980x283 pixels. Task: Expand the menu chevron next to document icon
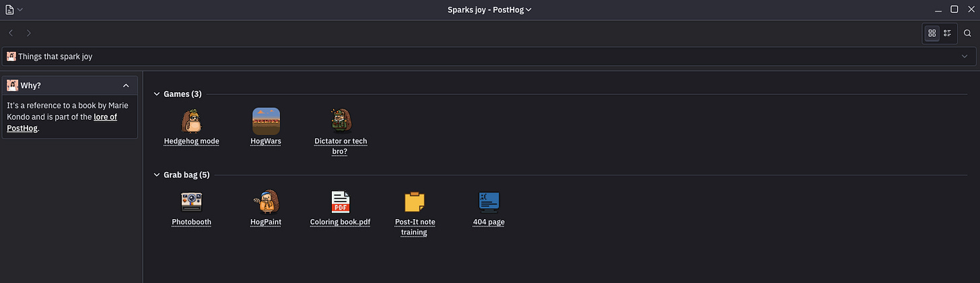pos(20,9)
